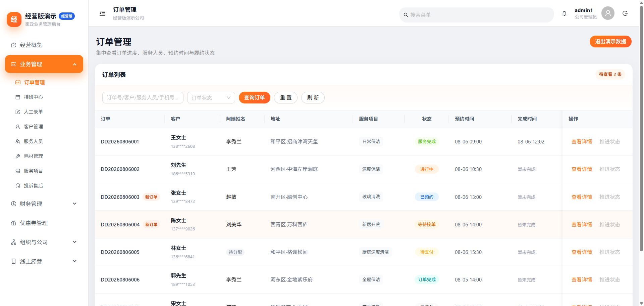
Task: Click 查看详情 for order DD20260806006
Action: [x=582, y=280]
